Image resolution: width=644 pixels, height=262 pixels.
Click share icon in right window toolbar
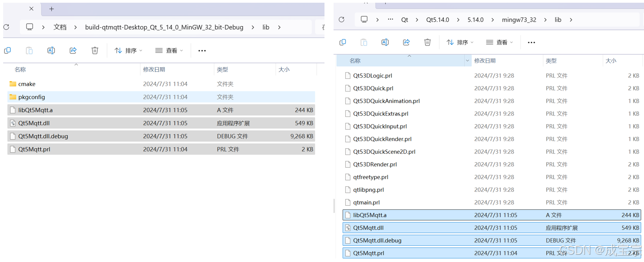point(406,42)
